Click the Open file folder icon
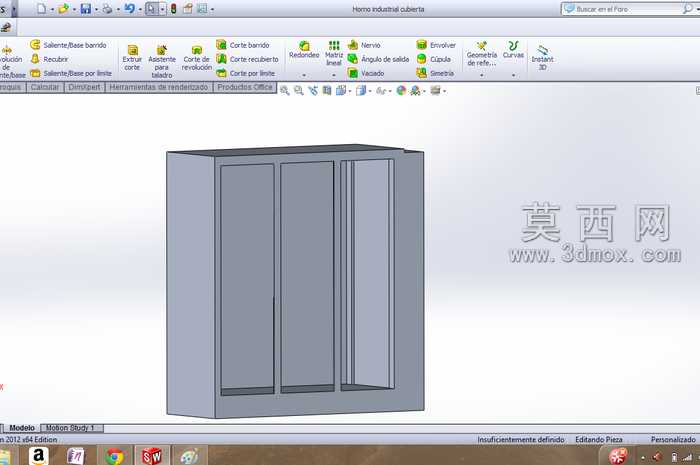700x465 pixels. pyautogui.click(x=63, y=8)
